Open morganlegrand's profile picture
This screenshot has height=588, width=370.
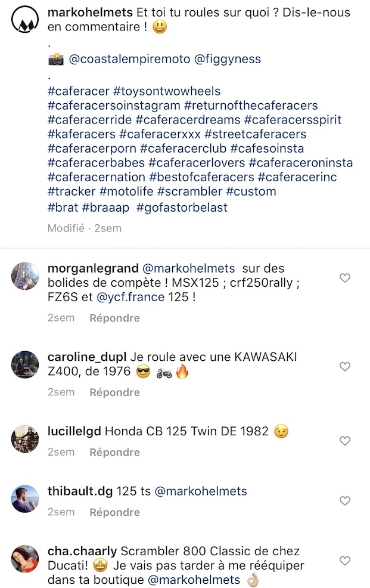click(25, 276)
